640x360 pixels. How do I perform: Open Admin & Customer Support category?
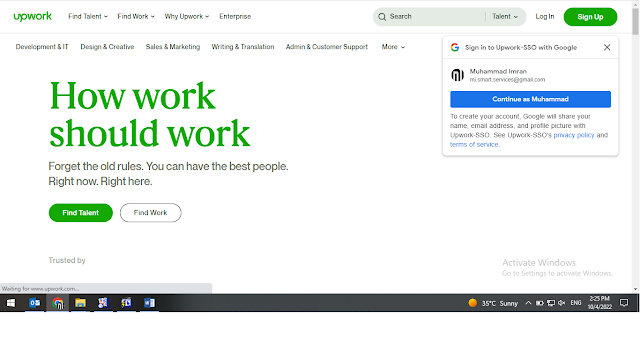coord(327,47)
